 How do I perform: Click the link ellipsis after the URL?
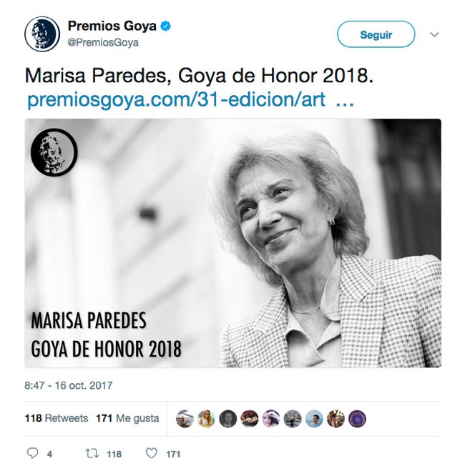click(x=345, y=103)
